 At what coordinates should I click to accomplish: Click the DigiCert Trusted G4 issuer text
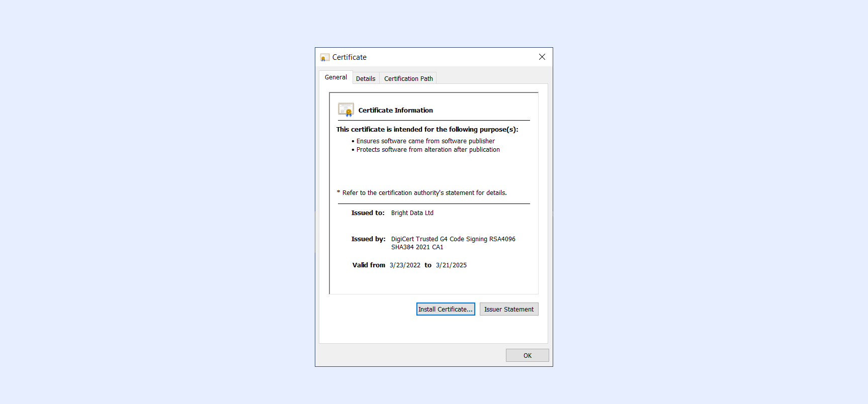click(453, 243)
